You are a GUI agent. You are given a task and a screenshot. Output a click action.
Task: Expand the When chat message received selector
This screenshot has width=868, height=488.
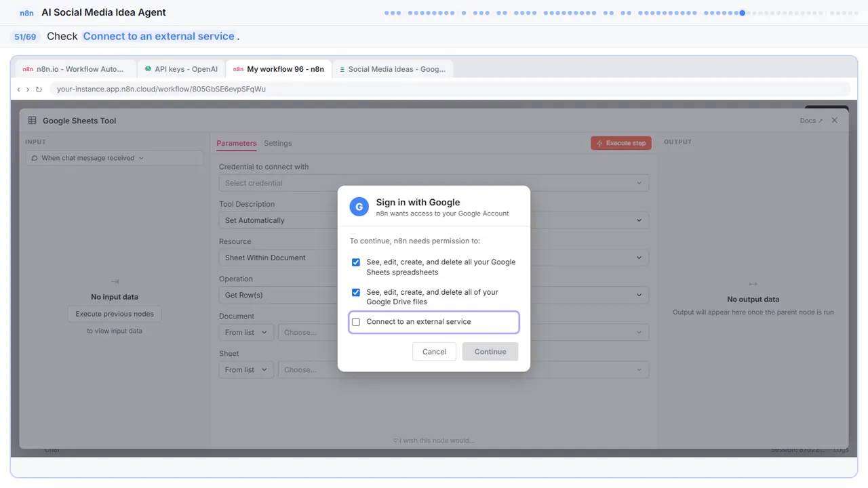pyautogui.click(x=115, y=158)
